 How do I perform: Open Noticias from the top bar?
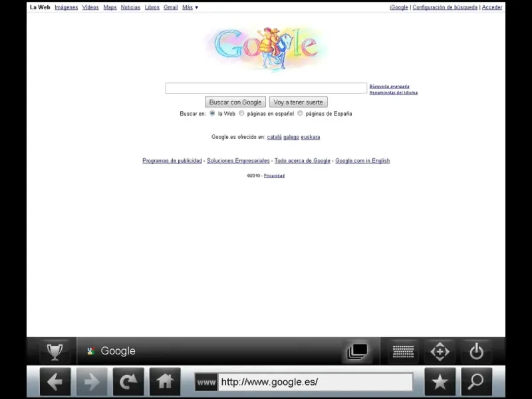130,7
